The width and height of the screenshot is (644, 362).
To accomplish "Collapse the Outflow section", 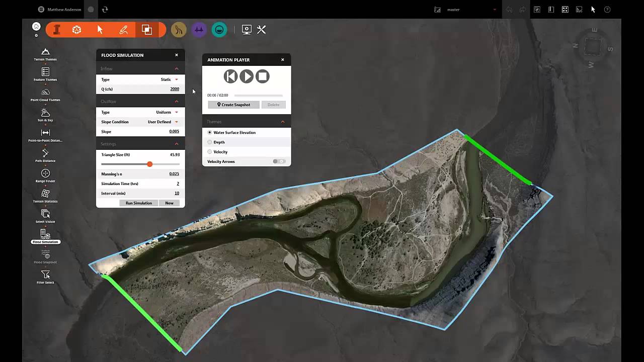I will 177,101.
